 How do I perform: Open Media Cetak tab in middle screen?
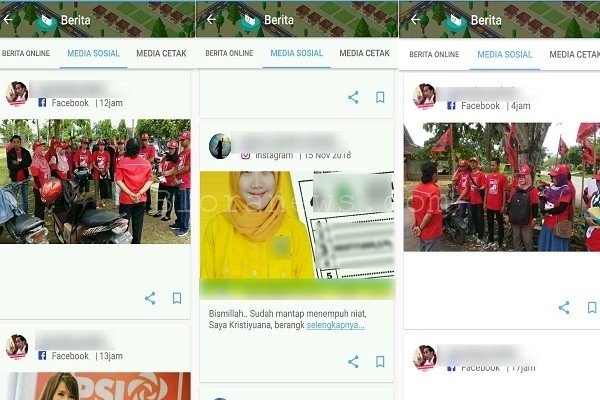point(365,53)
